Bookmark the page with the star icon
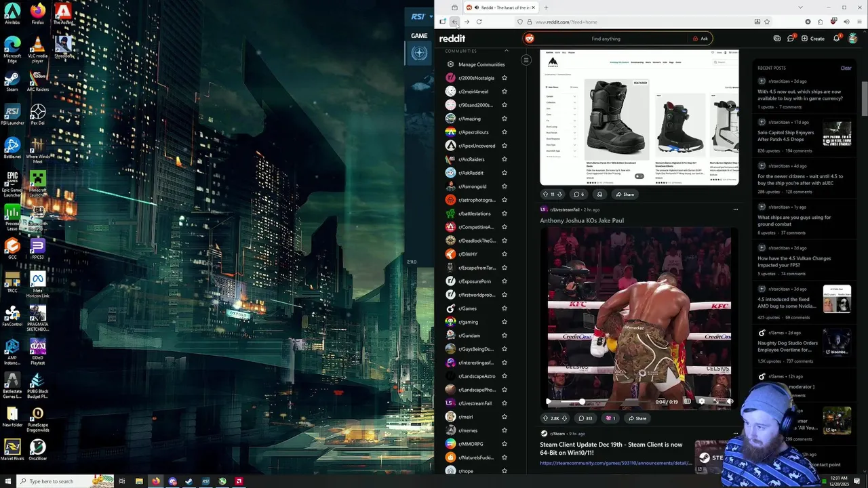This screenshot has width=868, height=488. 767,22
